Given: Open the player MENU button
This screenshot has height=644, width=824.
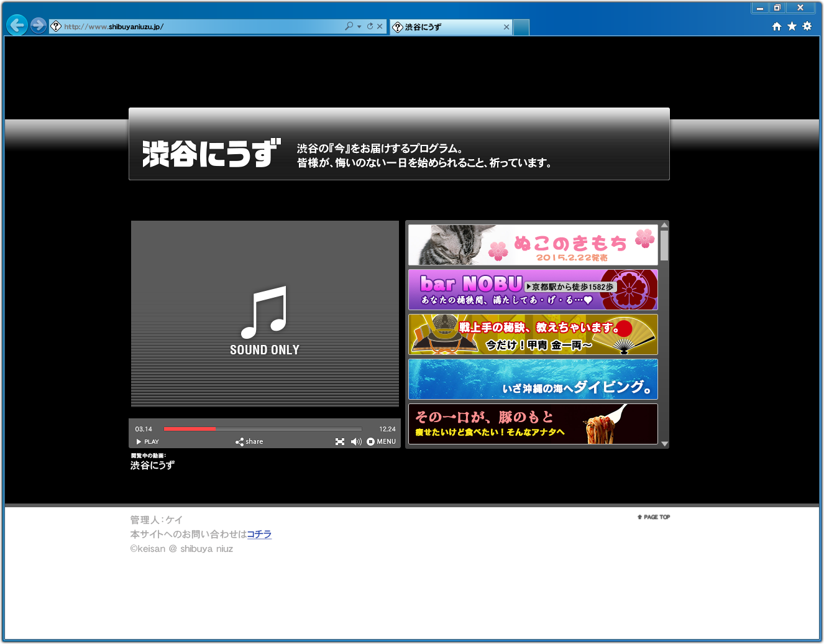Looking at the screenshot, I should pyautogui.click(x=381, y=441).
